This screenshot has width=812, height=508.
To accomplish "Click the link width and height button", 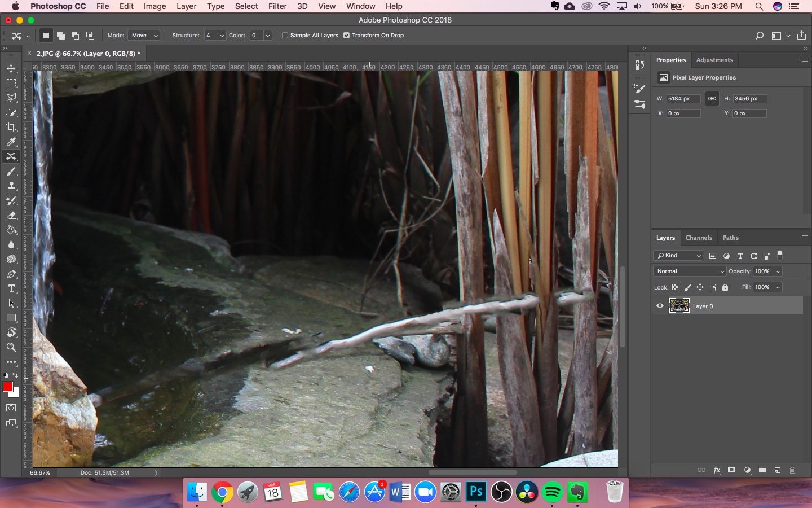I will 712,99.
